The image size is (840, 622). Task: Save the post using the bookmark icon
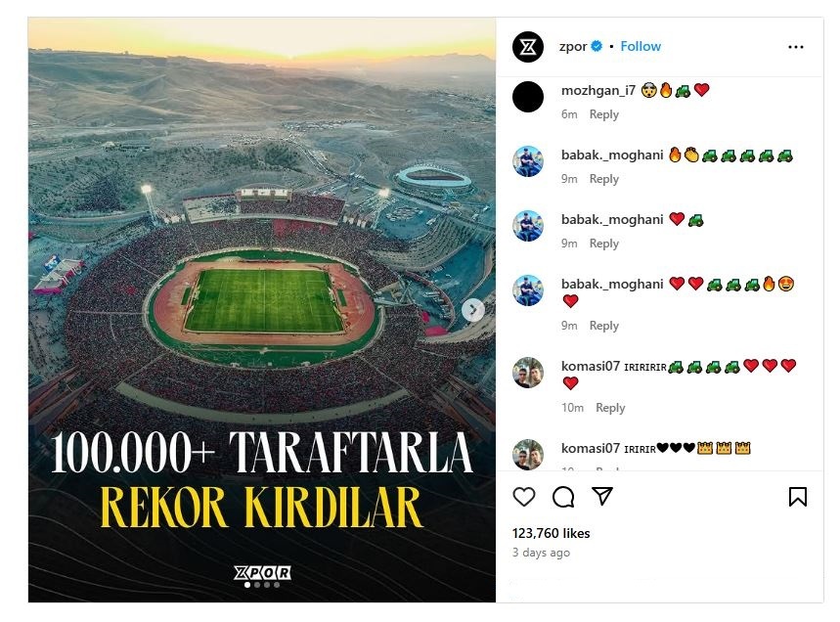click(x=798, y=497)
